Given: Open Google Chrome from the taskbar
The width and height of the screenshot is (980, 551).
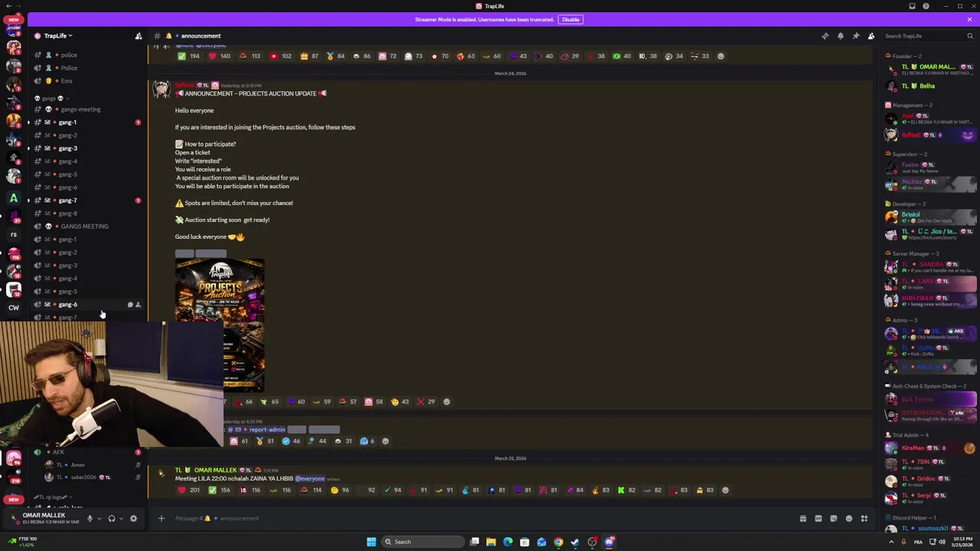Looking at the screenshot, I should tap(558, 542).
